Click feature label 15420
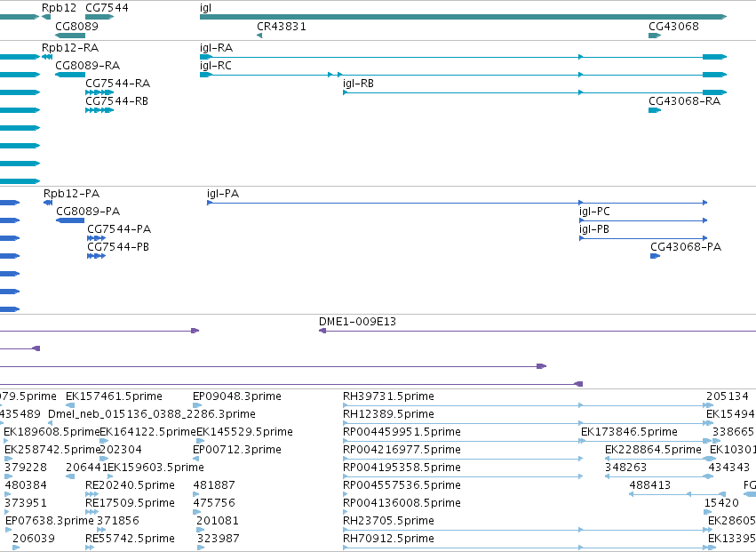Viewport: 756px width, 552px height. click(721, 503)
